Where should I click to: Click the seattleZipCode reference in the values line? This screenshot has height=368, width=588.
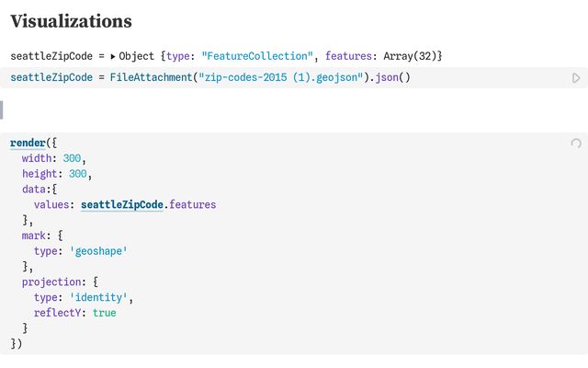click(122, 204)
